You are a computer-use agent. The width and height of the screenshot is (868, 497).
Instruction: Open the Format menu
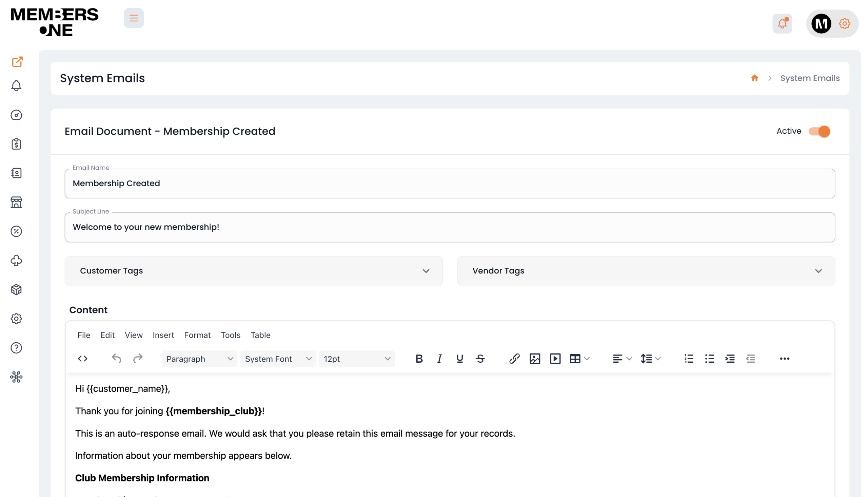click(x=197, y=335)
